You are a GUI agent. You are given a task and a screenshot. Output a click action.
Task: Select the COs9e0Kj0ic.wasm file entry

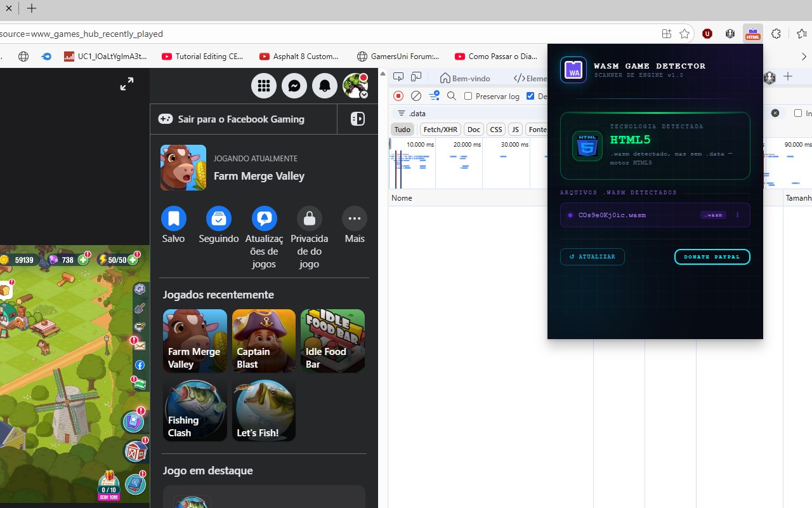point(655,215)
